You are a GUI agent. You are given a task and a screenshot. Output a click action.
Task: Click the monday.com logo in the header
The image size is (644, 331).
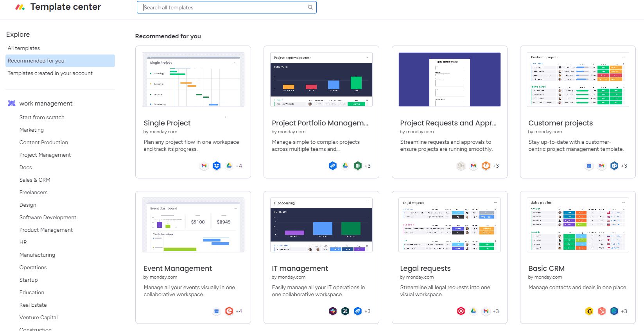coord(20,7)
